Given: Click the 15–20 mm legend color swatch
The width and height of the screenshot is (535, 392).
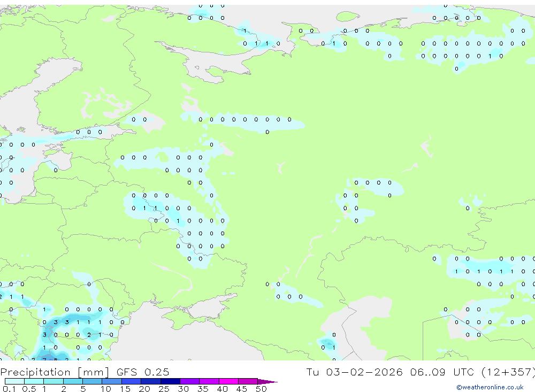Looking at the screenshot, I should 132,381.
